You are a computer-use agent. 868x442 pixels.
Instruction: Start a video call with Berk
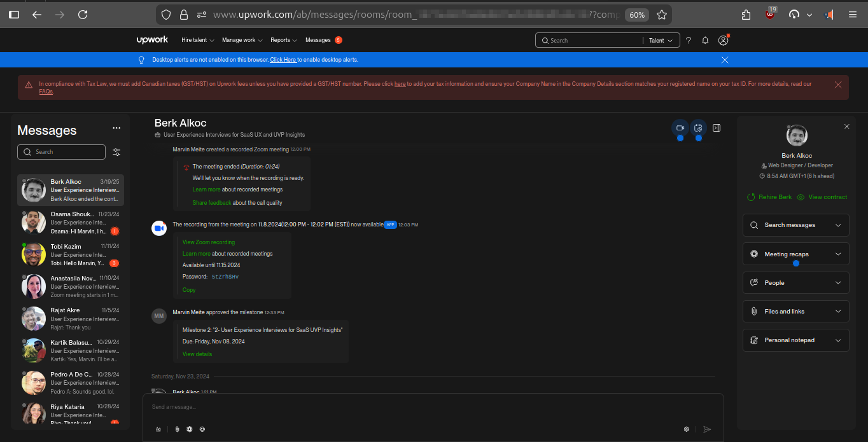pos(680,128)
